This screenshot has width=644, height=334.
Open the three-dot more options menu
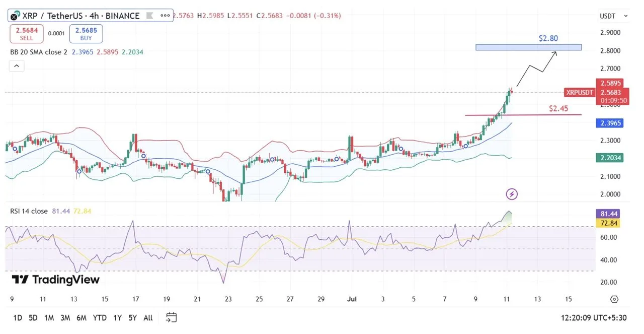coord(165,16)
